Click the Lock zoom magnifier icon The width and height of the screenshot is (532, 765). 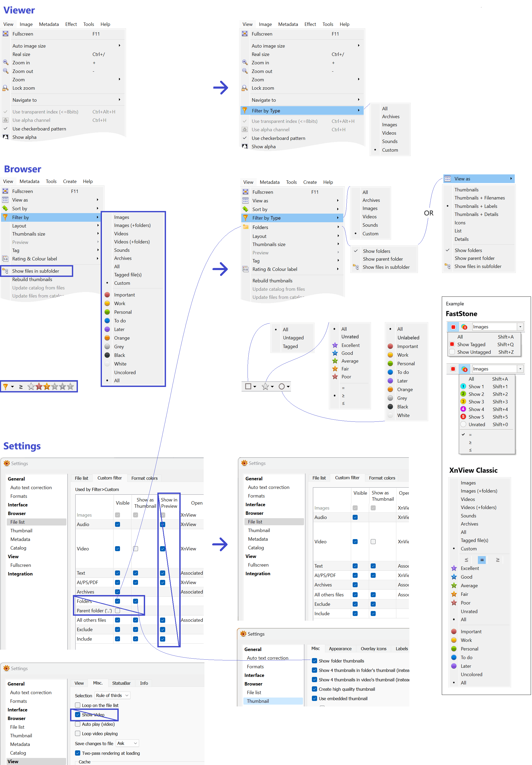pyautogui.click(x=6, y=88)
